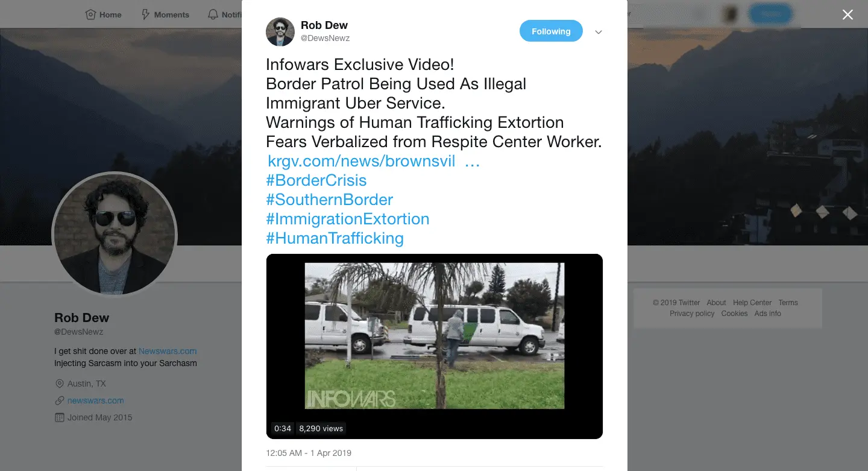The height and width of the screenshot is (471, 868).
Task: Expand the tweet options chevron
Action: coord(599,32)
